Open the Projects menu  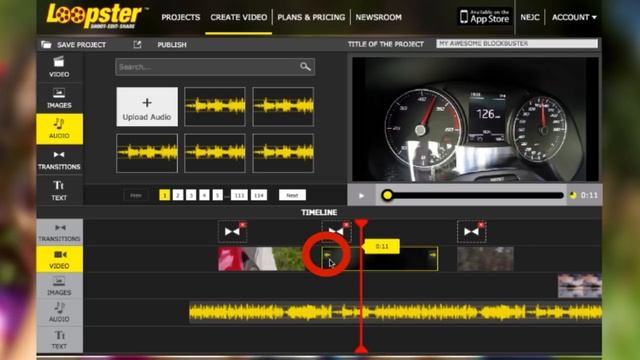[x=181, y=17]
